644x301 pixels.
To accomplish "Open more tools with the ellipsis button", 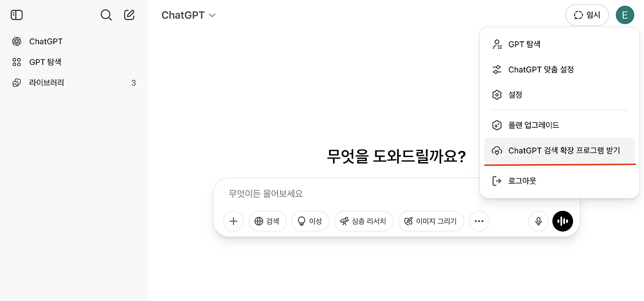I will 479,221.
